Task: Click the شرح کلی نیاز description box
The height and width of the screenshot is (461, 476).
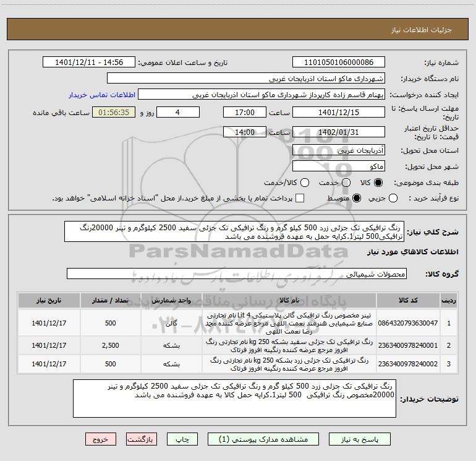Action: (x=234, y=231)
